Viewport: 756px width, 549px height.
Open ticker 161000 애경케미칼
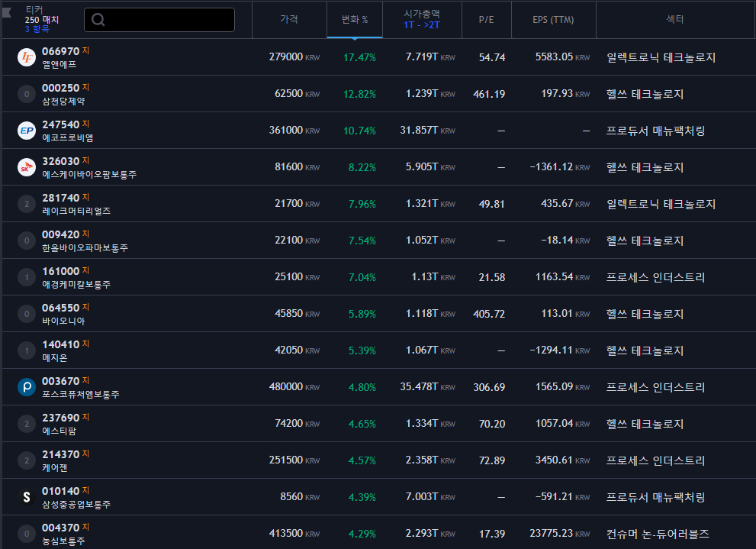pyautogui.click(x=60, y=271)
